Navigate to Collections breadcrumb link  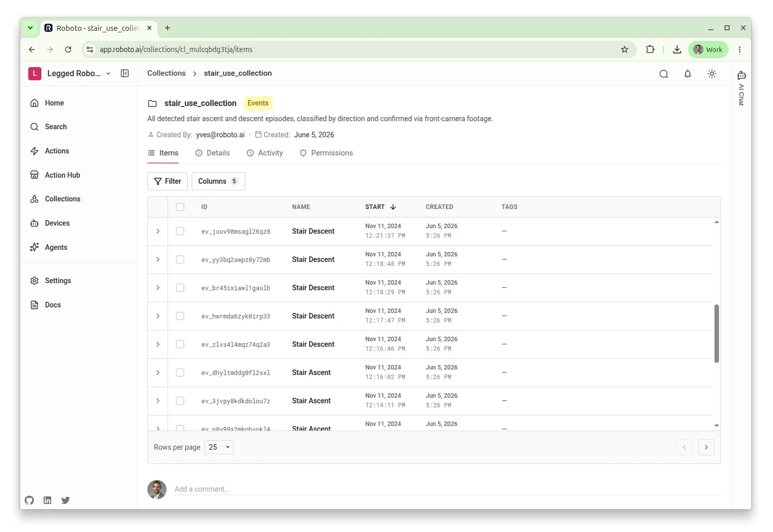click(x=167, y=73)
